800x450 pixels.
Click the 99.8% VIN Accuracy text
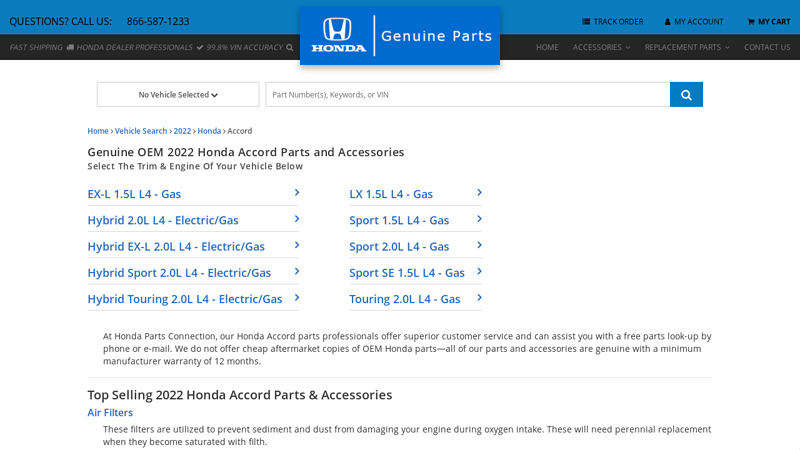244,47
